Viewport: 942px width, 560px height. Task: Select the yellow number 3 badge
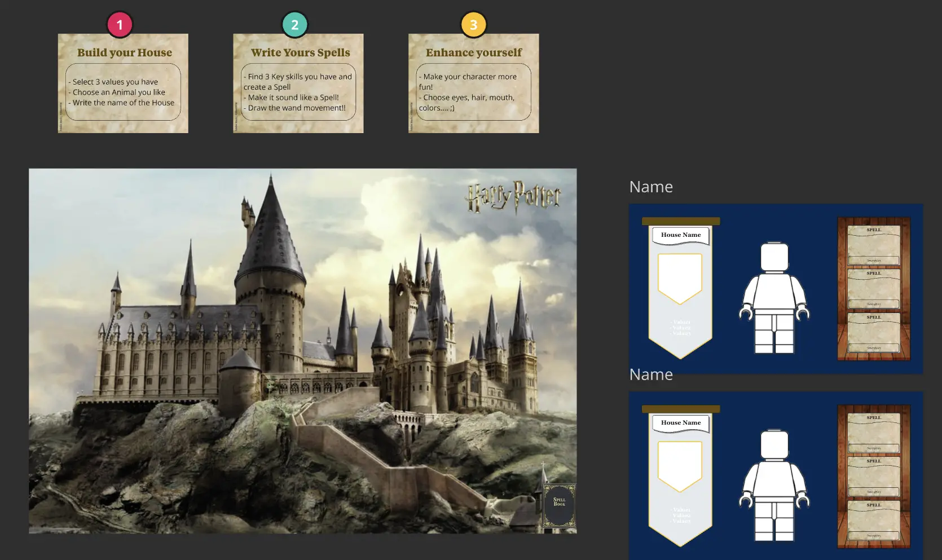[474, 25]
